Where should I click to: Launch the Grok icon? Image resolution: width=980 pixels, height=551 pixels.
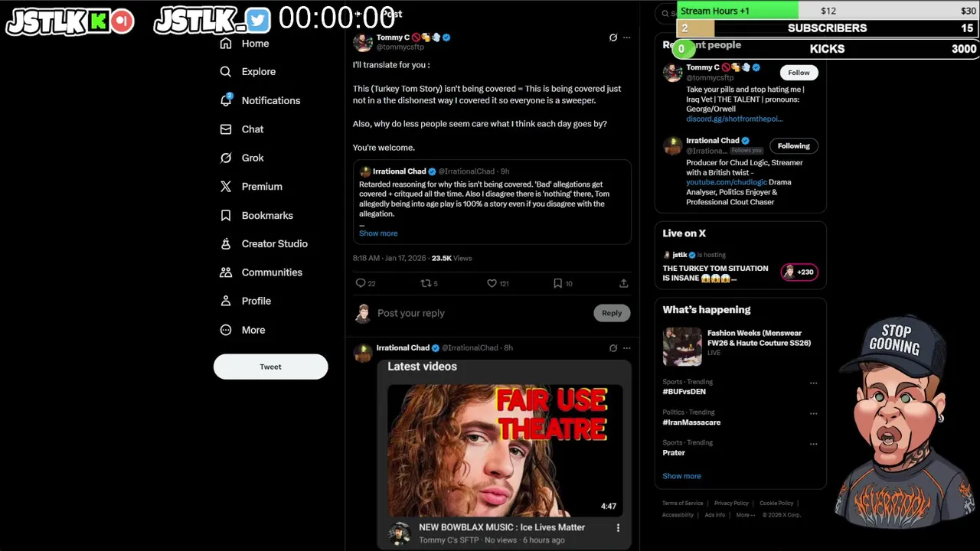click(x=226, y=158)
